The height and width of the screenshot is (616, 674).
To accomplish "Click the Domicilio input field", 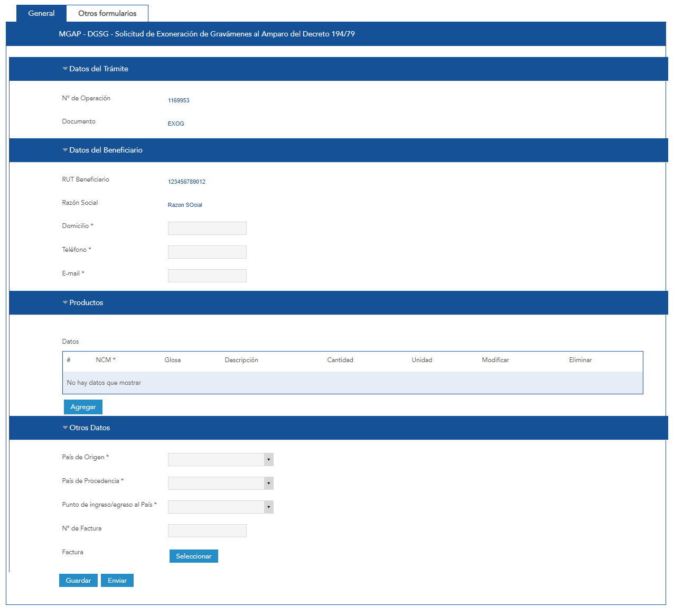I will (x=207, y=228).
